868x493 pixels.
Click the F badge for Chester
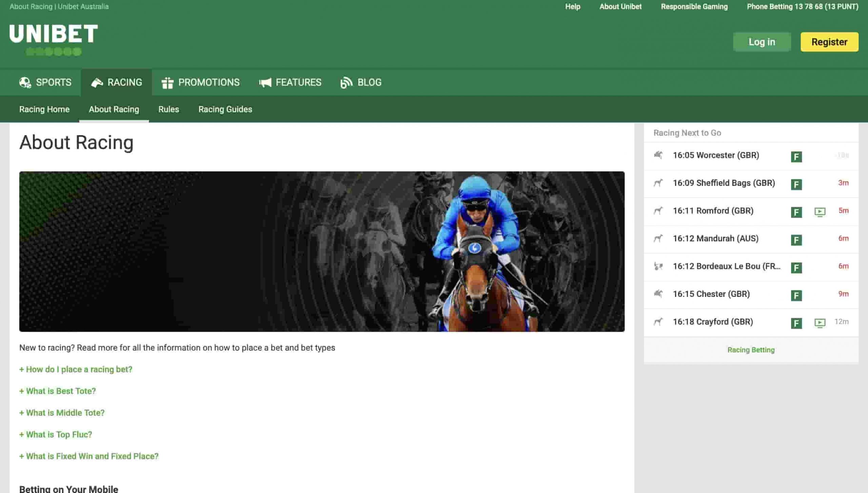(796, 296)
